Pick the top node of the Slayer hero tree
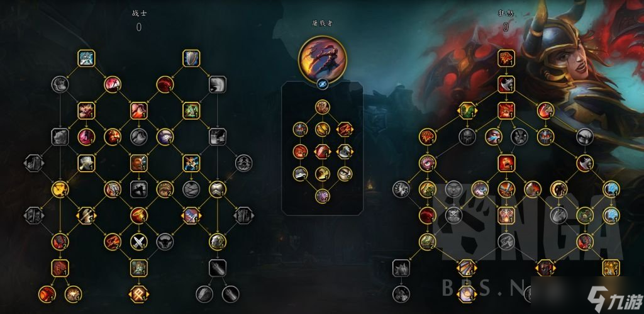Screen dimensions: 644x314 click(323, 107)
